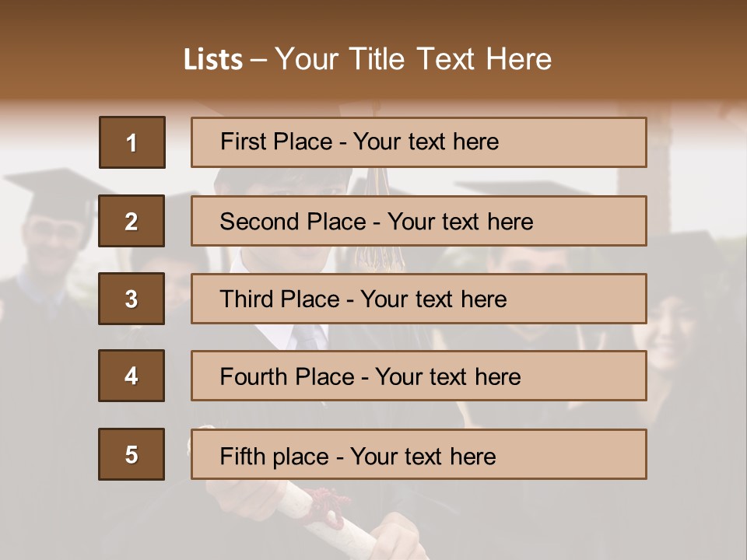The width and height of the screenshot is (747, 560).
Task: Click the number 1 box
Action: pyautogui.click(x=132, y=142)
